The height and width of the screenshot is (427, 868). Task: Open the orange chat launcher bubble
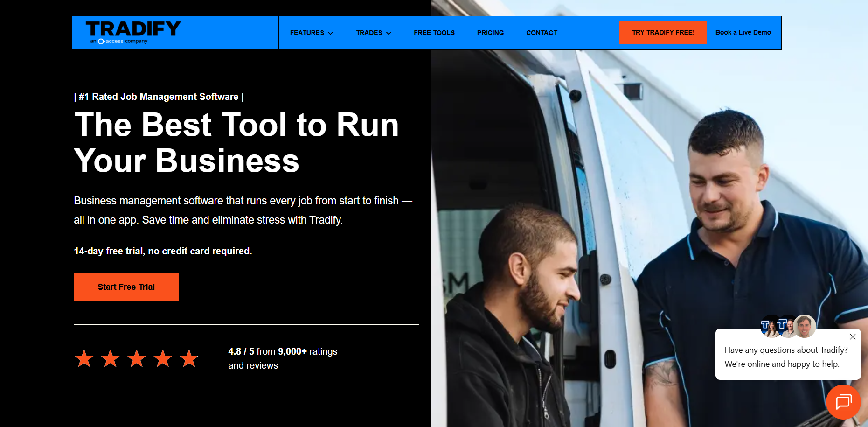(843, 401)
